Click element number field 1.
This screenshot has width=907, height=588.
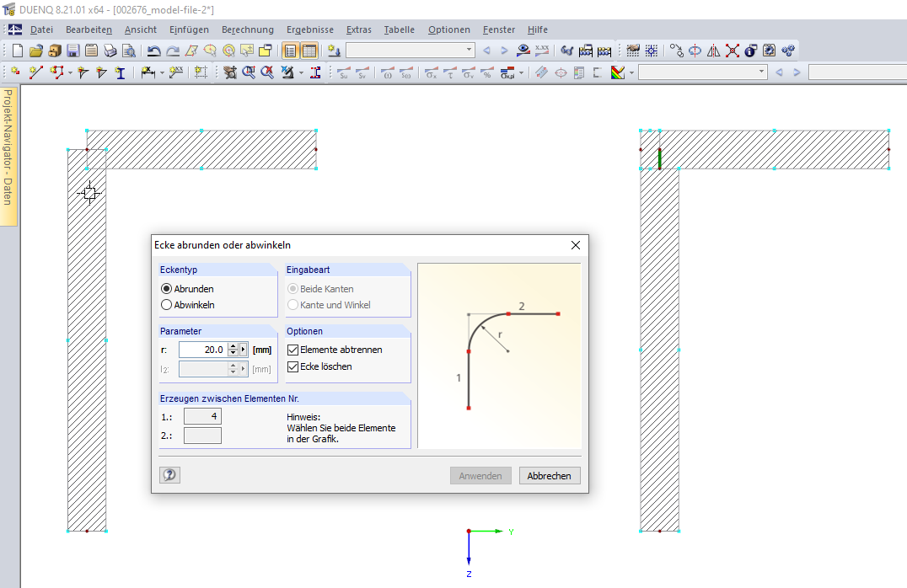202,416
